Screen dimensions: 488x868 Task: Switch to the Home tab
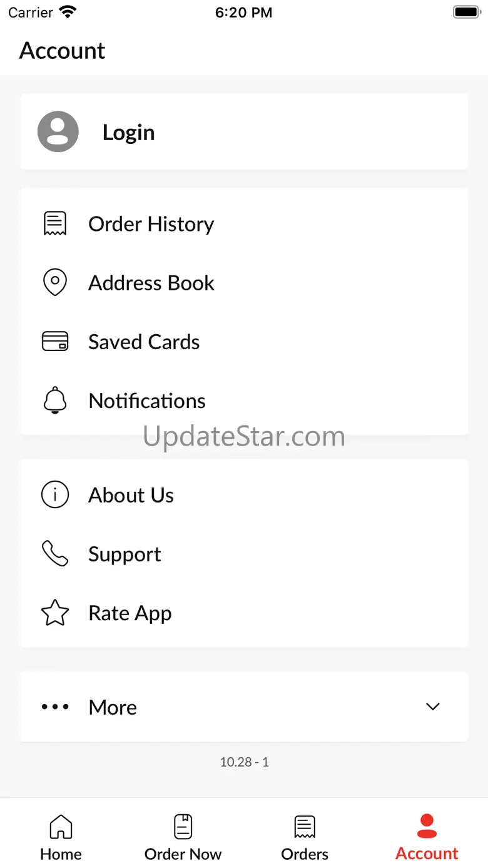61,837
